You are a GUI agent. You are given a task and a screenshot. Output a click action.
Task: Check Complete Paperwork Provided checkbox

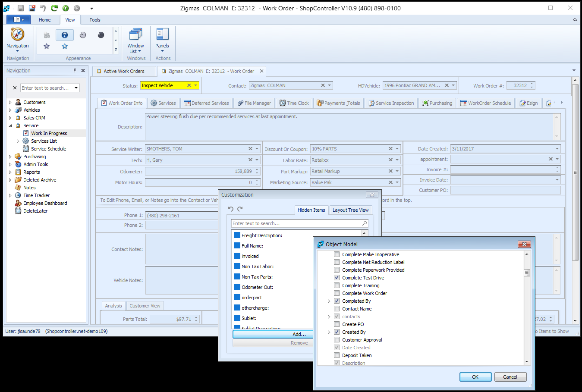click(x=337, y=270)
